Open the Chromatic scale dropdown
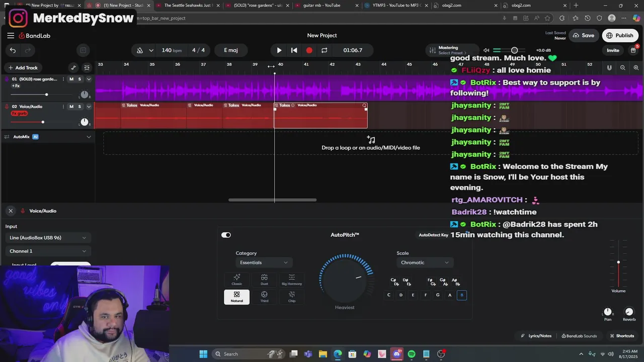Viewport: 644px width, 362px height. (x=425, y=262)
